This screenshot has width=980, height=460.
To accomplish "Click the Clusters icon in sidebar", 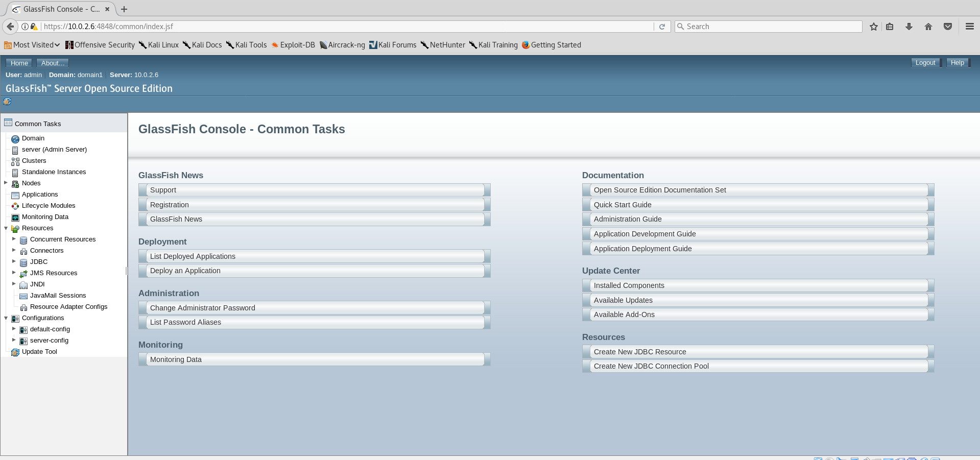I will click(x=15, y=161).
